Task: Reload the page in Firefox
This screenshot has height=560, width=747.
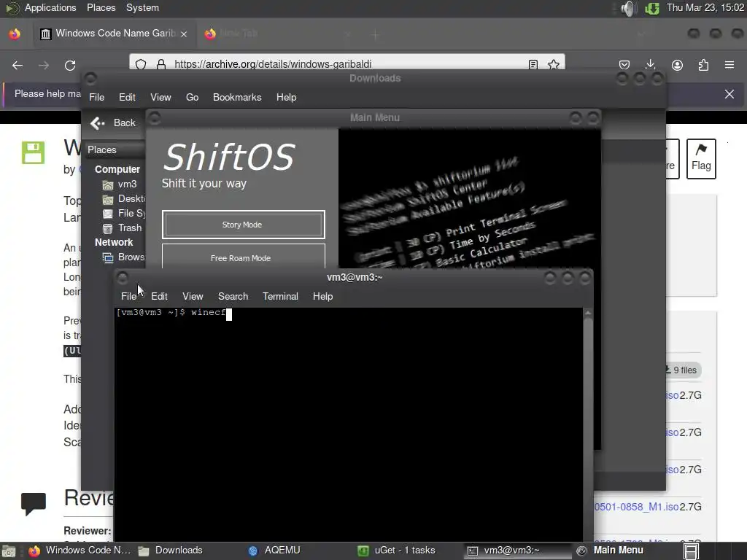Action: click(x=70, y=65)
